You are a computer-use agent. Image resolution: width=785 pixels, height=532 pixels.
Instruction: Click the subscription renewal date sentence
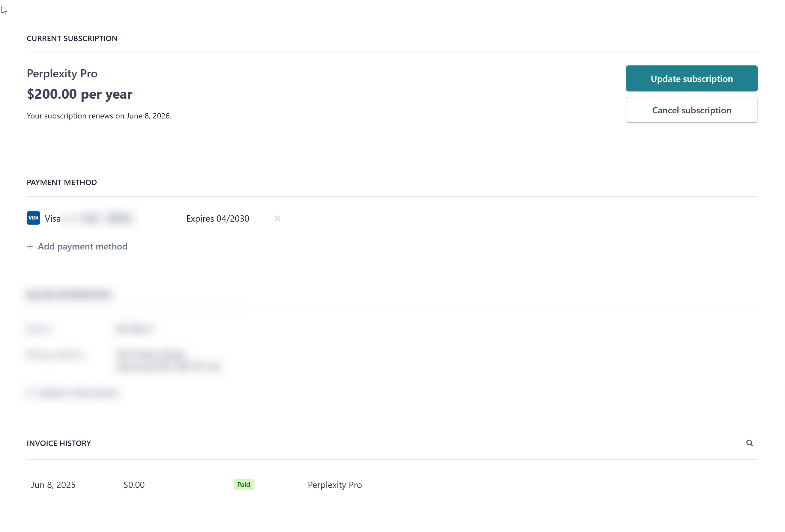coord(99,116)
